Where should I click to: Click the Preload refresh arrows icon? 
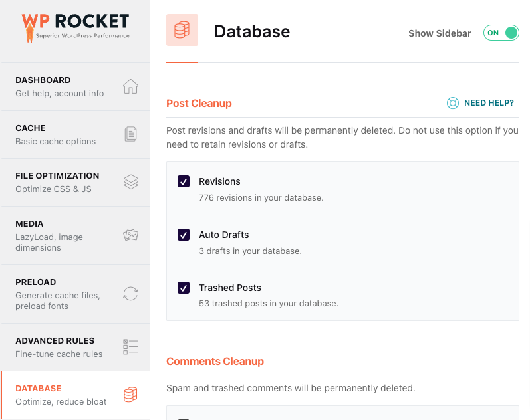(130, 294)
